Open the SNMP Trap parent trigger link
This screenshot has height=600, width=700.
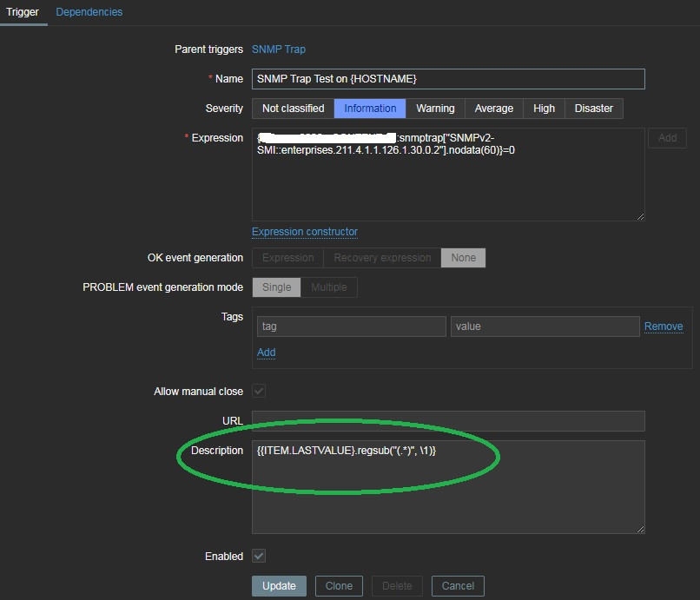(279, 49)
